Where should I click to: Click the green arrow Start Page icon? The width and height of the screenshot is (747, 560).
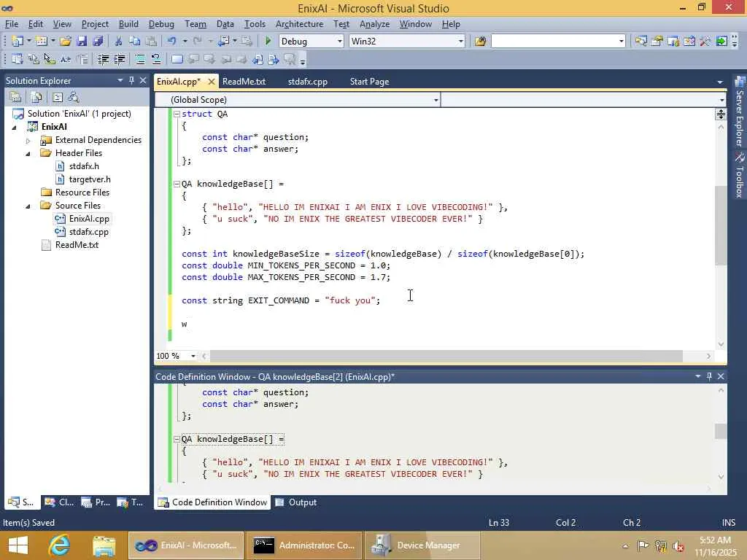[x=721, y=42]
